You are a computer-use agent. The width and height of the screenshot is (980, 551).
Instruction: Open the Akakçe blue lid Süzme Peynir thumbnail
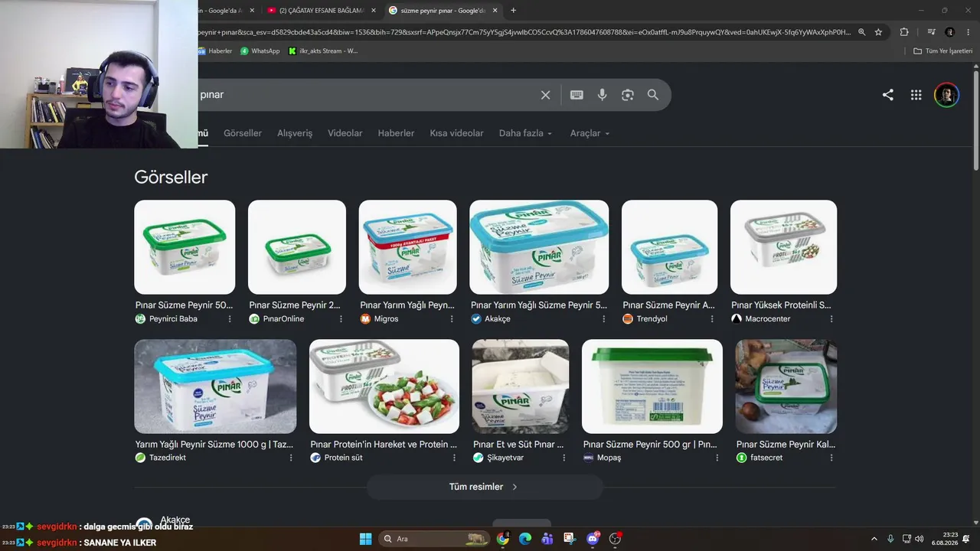[x=539, y=247]
